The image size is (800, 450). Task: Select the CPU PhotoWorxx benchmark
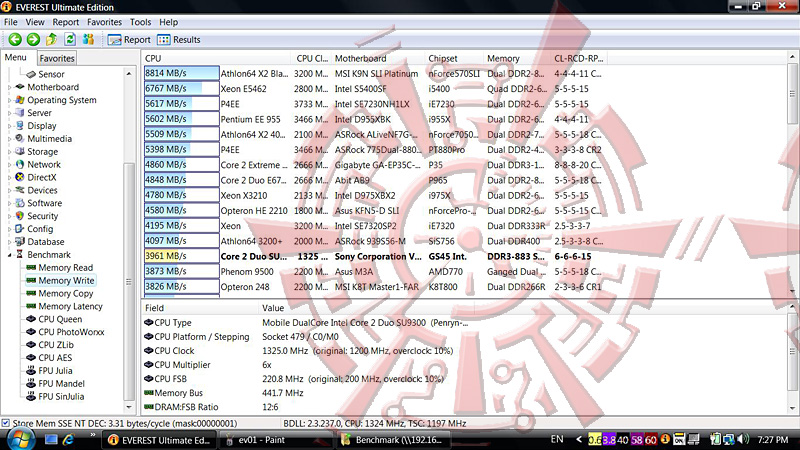click(71, 332)
